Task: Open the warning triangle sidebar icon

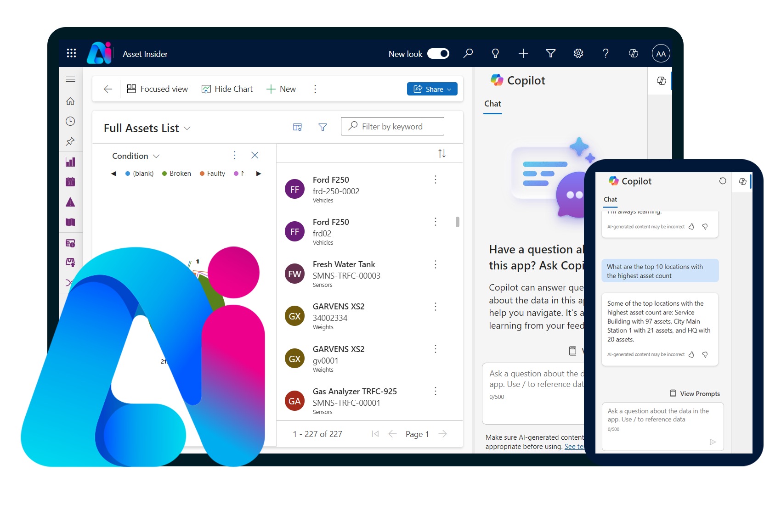Action: [x=70, y=202]
